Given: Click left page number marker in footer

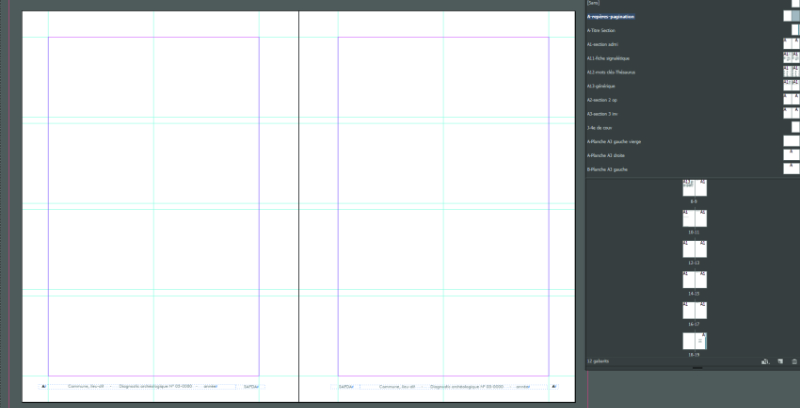Looking at the screenshot, I should [x=44, y=387].
